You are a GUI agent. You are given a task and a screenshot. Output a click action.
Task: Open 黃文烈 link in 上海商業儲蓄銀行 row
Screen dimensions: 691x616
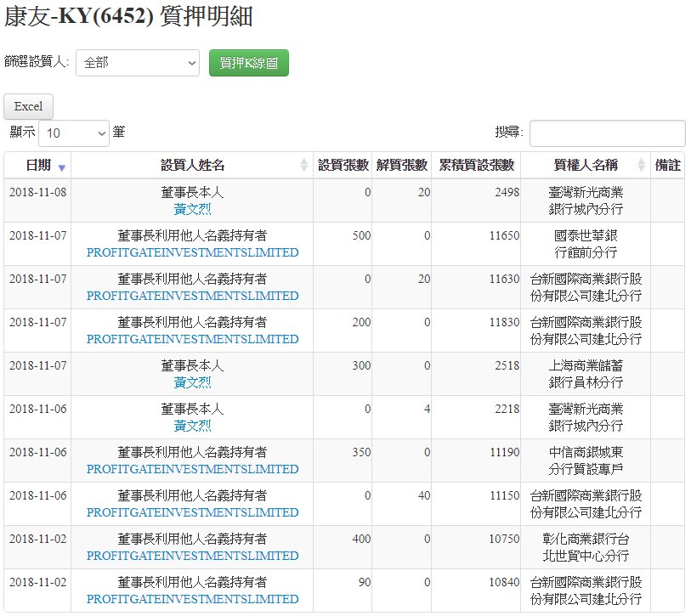(x=192, y=382)
